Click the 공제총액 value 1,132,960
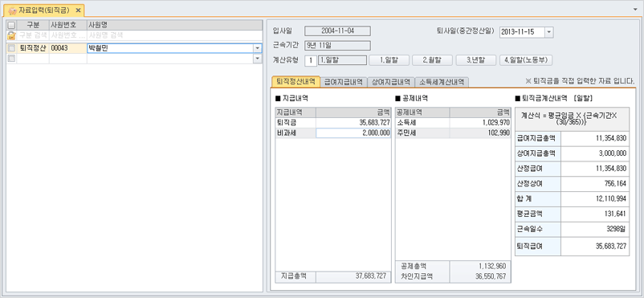The image size is (644, 298). (480, 266)
